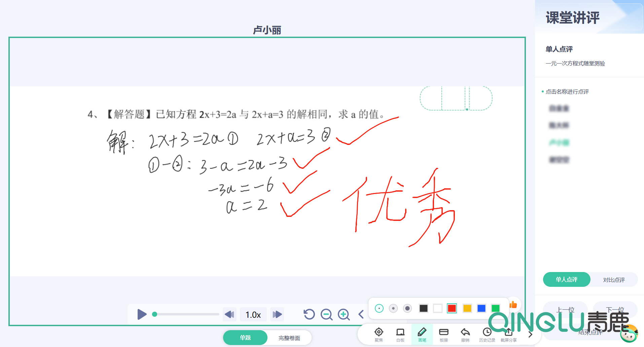Switch to 对比点评 comparison review tab
The height and width of the screenshot is (347, 644).
pyautogui.click(x=614, y=280)
